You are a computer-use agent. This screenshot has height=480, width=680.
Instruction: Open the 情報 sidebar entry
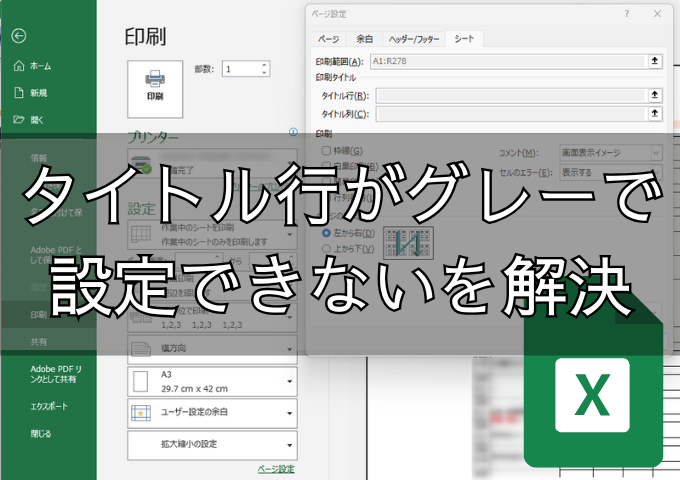pyautogui.click(x=39, y=158)
